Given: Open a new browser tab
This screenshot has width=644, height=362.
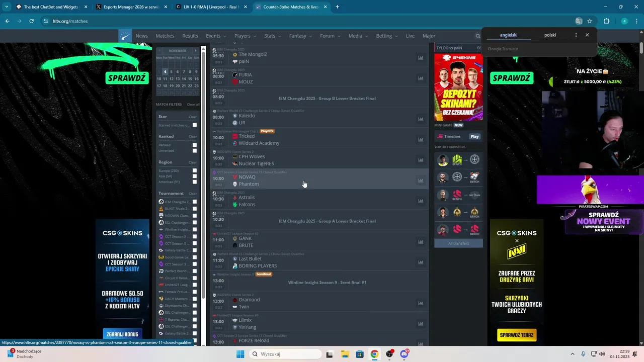Looking at the screenshot, I should coord(337,7).
